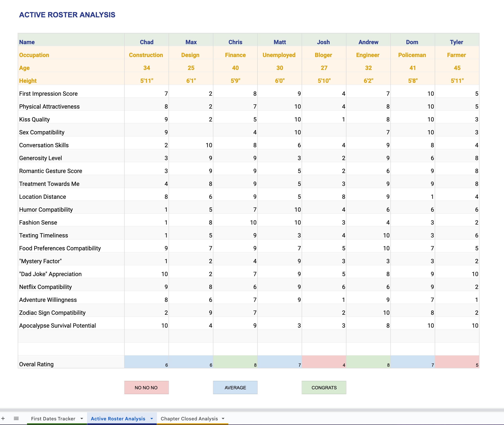Open the Active Roster Analysis tab dropdown
Viewport: 504px width, 425px height.
click(152, 418)
